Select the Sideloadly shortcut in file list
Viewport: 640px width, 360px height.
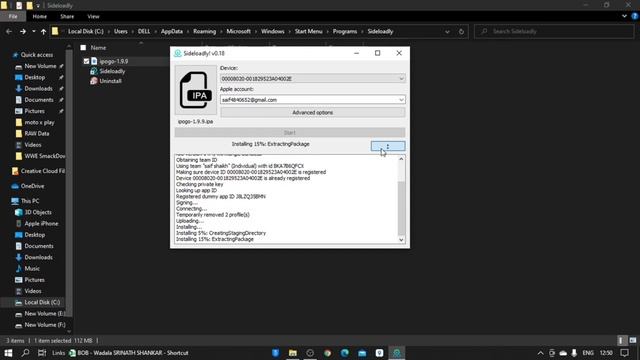(x=112, y=71)
